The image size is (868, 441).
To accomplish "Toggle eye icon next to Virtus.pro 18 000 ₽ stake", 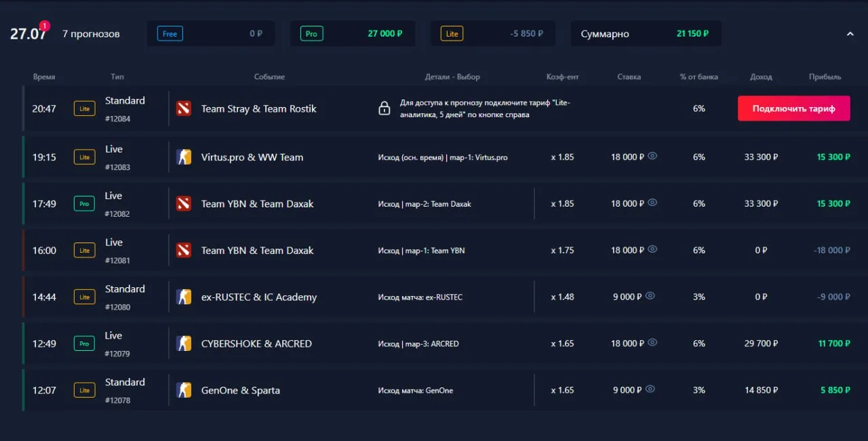I will 652,156.
